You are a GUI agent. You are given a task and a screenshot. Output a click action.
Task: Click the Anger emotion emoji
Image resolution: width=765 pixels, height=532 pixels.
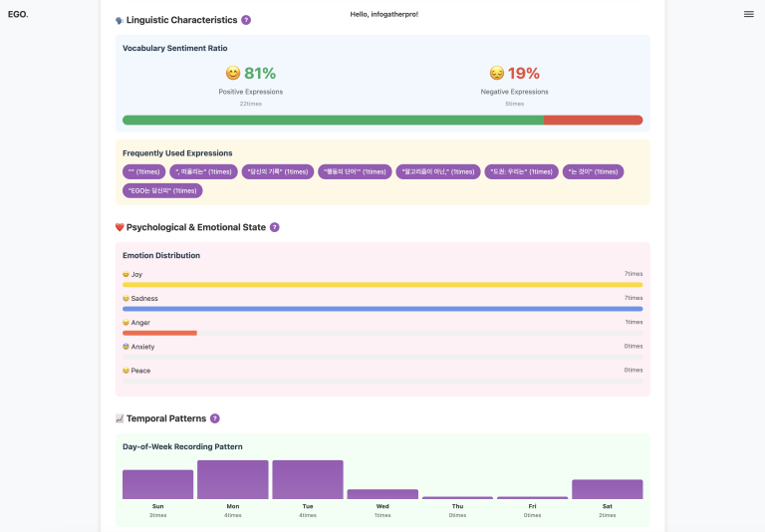(x=126, y=323)
